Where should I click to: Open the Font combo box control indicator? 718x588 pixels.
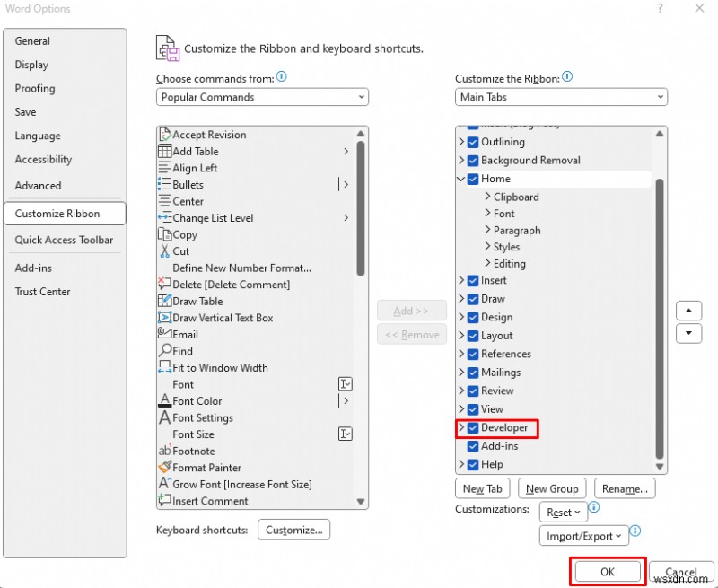[x=346, y=383]
